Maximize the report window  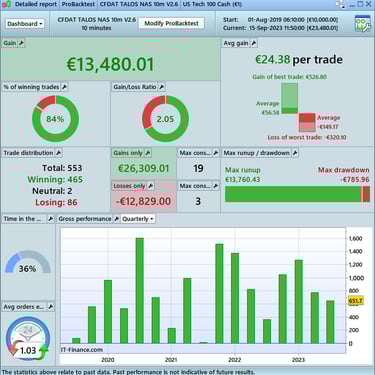360,4
